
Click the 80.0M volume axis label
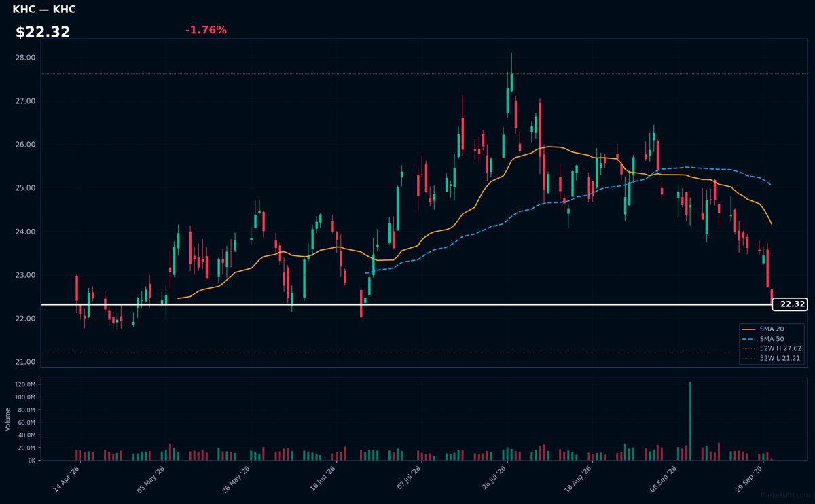26,410
